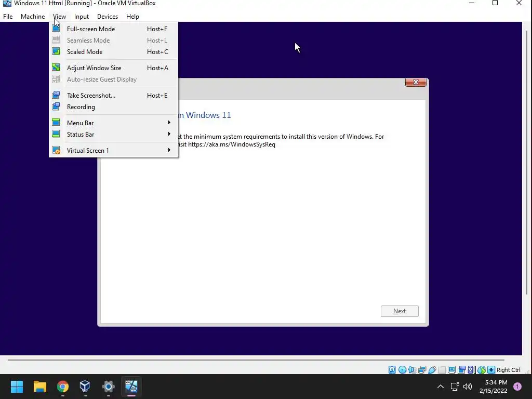Click the CPU virtualization indicator in status bar
Viewport: 532px width, 399px height.
pos(471,370)
